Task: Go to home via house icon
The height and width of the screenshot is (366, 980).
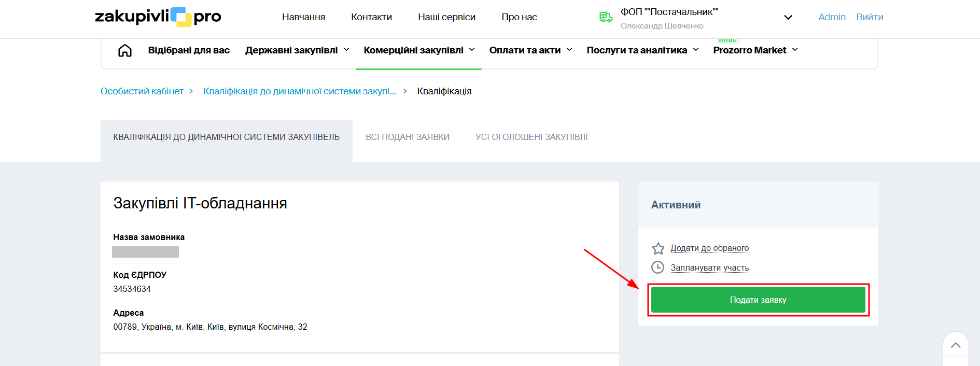Action: tap(125, 50)
